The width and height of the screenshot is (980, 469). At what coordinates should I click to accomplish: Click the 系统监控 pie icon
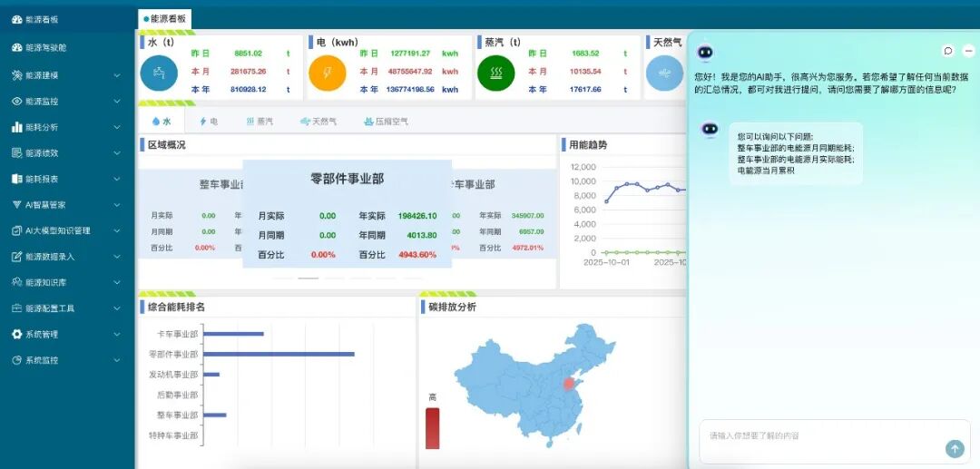click(17, 360)
